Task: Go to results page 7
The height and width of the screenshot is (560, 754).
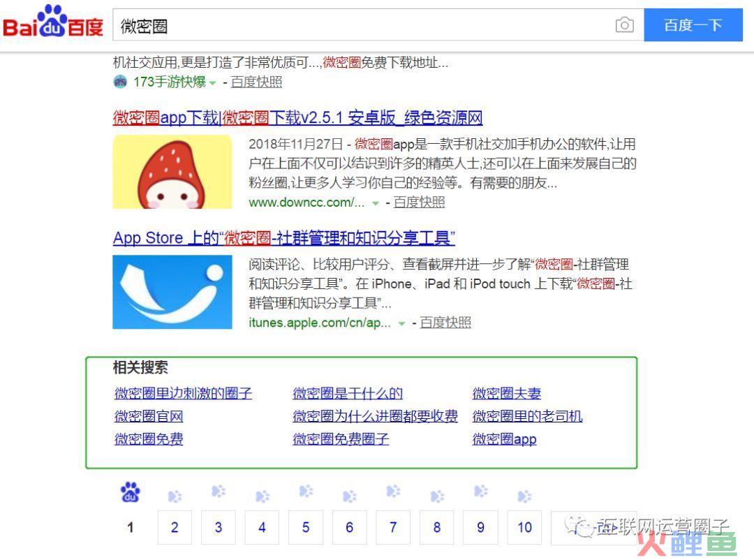Action: coord(393,527)
